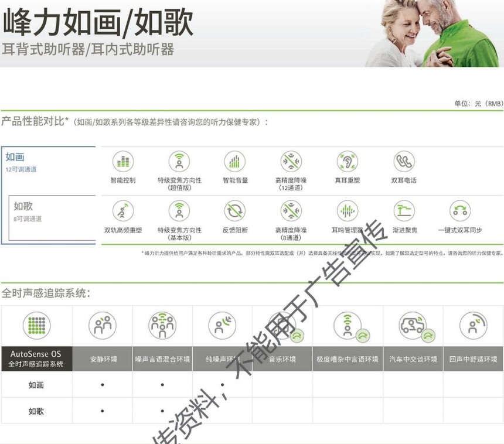Click the 汽车中交谈环境 column header
Screen dimensions: 504x444
(x=413, y=358)
